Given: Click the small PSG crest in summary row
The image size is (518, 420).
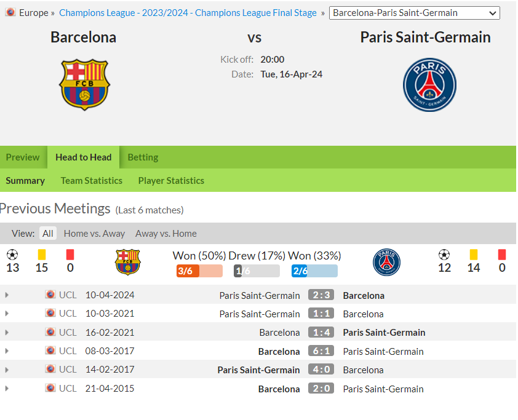Looking at the screenshot, I should [386, 262].
